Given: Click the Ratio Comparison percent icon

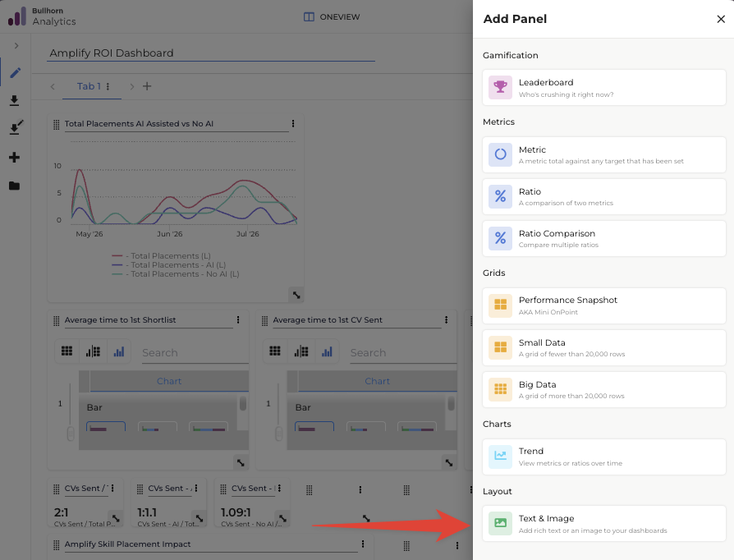Looking at the screenshot, I should (500, 238).
